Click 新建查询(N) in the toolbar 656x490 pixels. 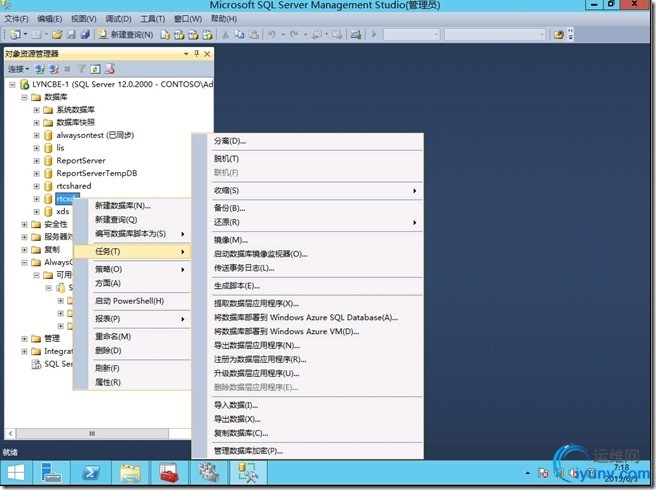(x=126, y=34)
